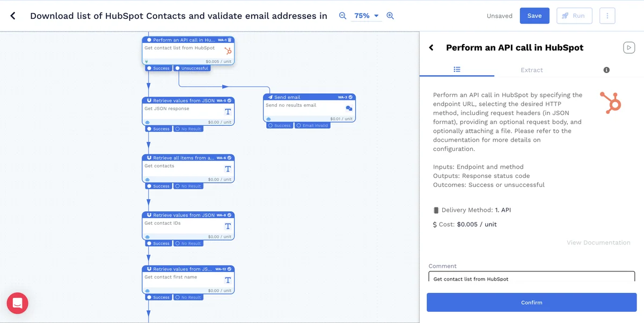Click 'Get JSON response' node text
This screenshot has width=644, height=323.
(167, 109)
